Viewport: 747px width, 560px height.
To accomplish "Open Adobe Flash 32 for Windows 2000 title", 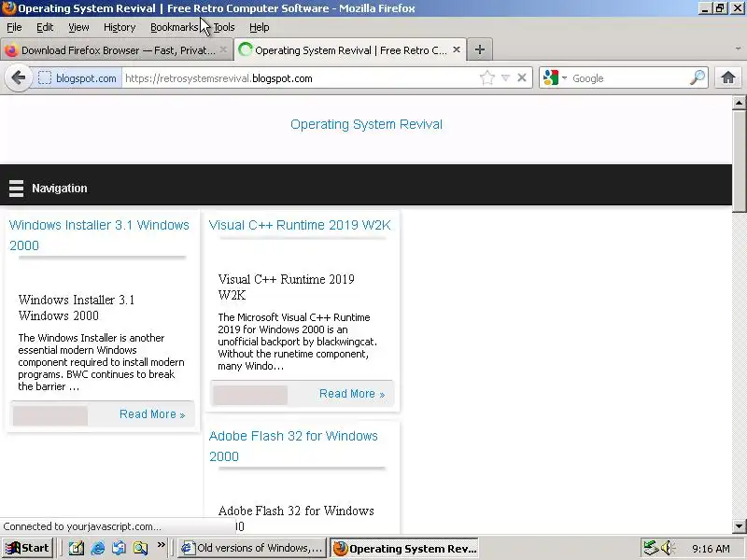I will pyautogui.click(x=293, y=446).
